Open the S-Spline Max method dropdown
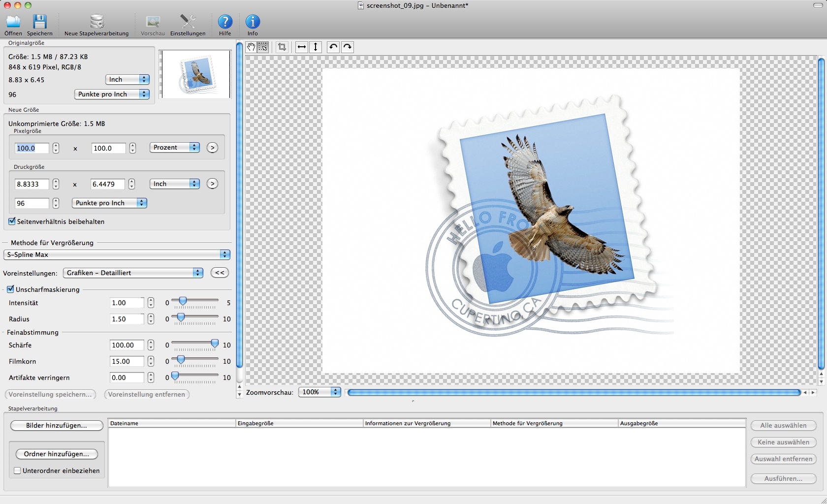This screenshot has width=827, height=504. click(117, 254)
